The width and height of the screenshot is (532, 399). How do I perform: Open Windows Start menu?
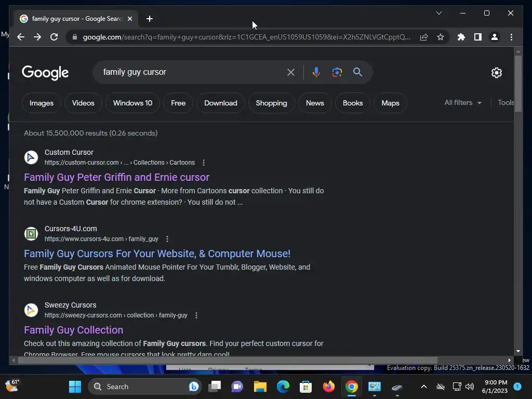[75, 387]
